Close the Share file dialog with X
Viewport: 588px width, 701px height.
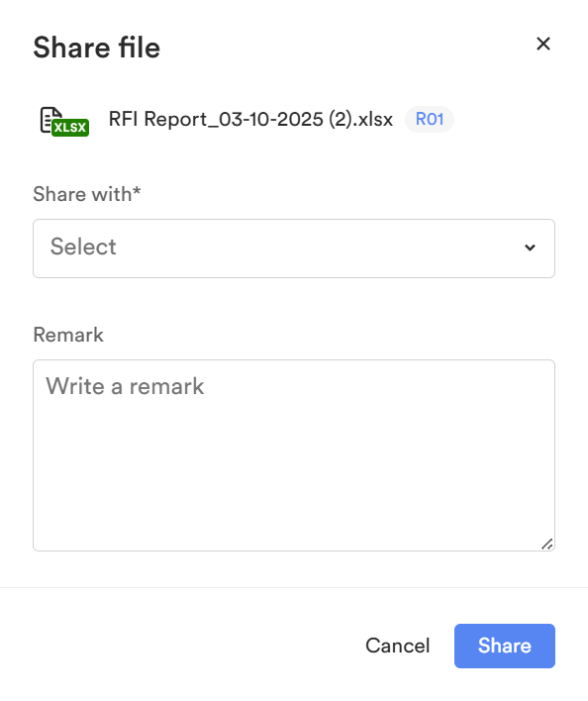(542, 44)
